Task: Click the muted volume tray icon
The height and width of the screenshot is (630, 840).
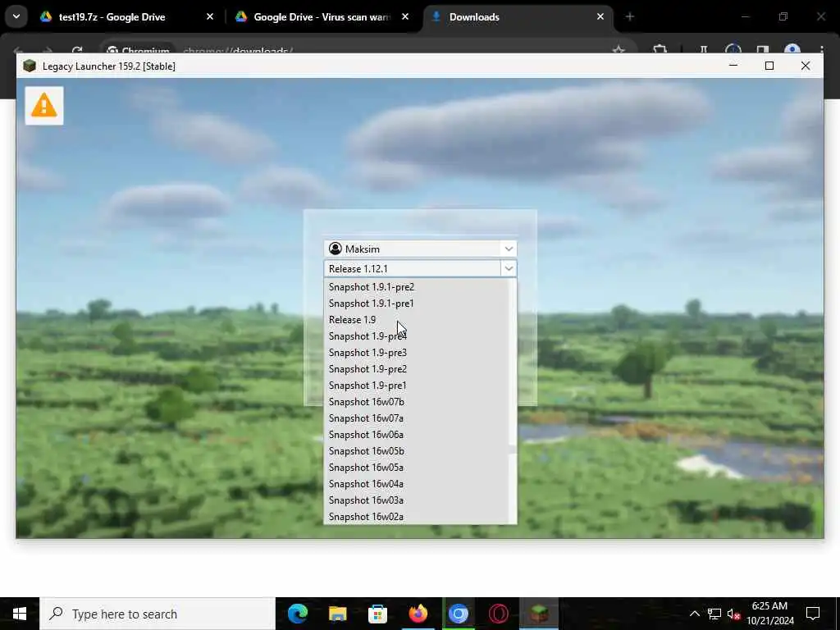Action: tap(733, 614)
